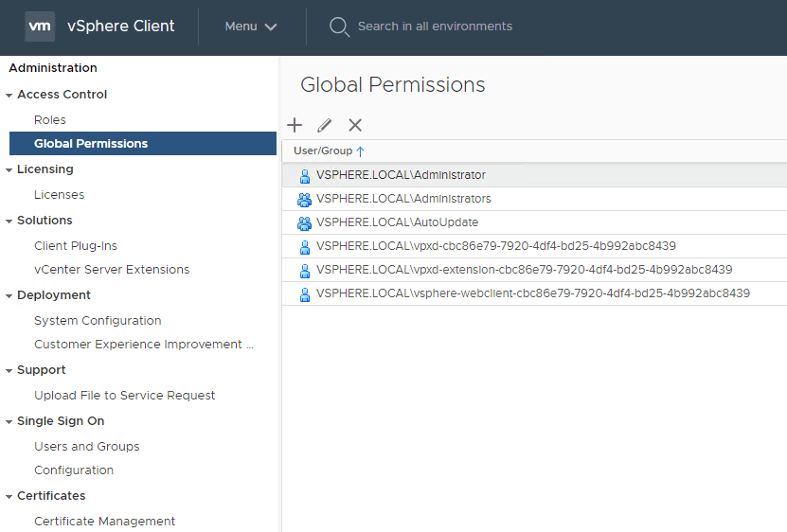Open Users and Groups
The image size is (787, 532).
[x=87, y=447]
